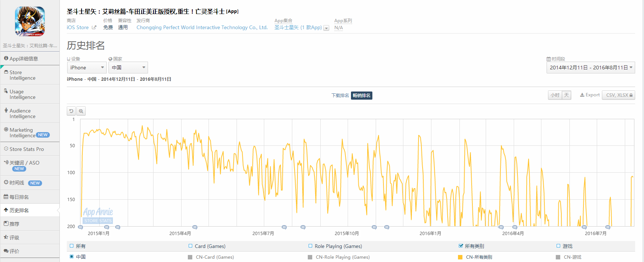Toggle the 所有 category checkbox
The image size is (644, 262).
tap(72, 246)
